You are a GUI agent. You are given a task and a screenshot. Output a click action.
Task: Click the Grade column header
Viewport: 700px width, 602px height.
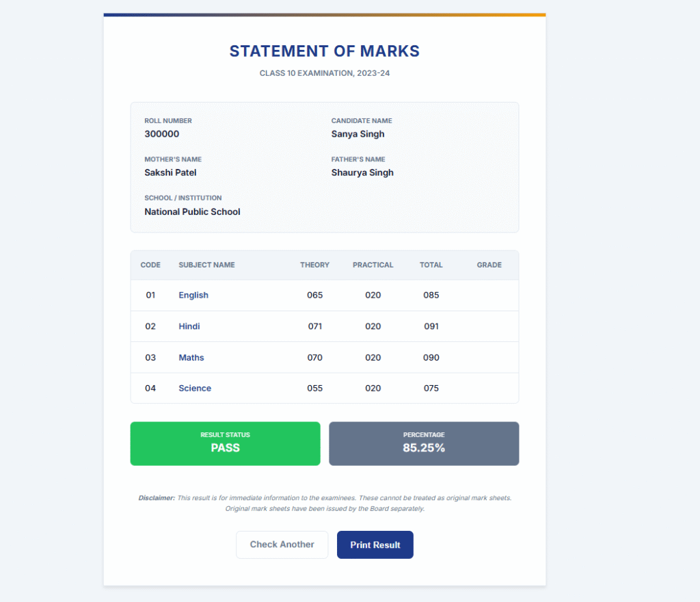(489, 265)
